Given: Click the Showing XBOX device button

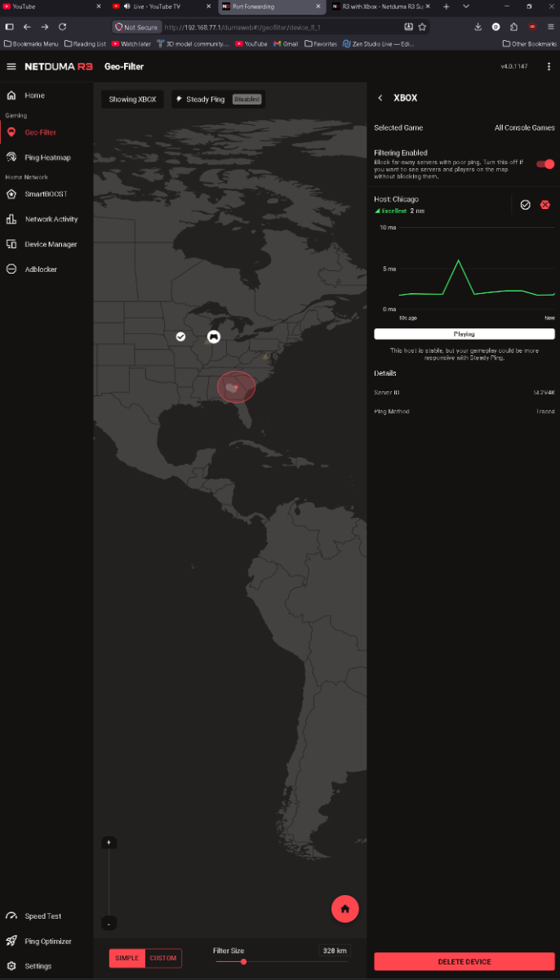Looking at the screenshot, I should pos(132,100).
